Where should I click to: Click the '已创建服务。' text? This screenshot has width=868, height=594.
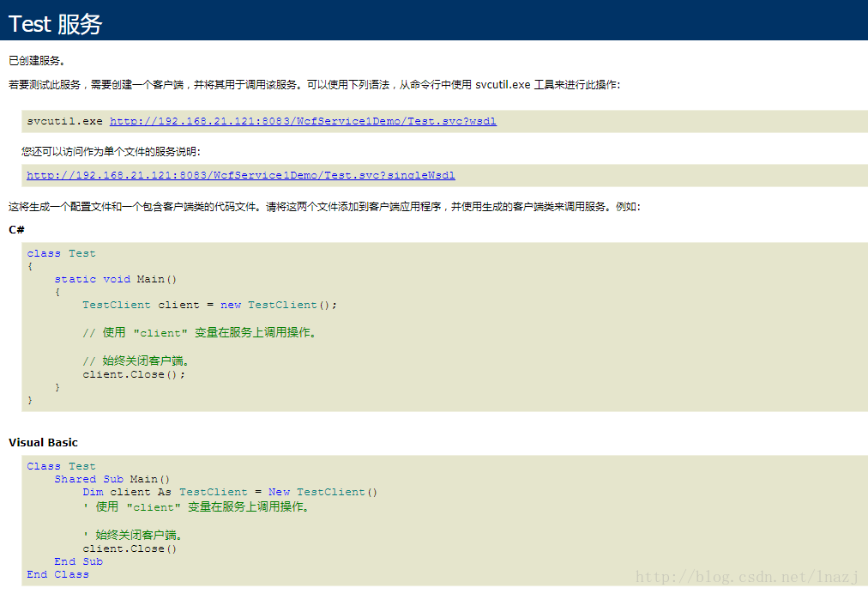coord(37,60)
